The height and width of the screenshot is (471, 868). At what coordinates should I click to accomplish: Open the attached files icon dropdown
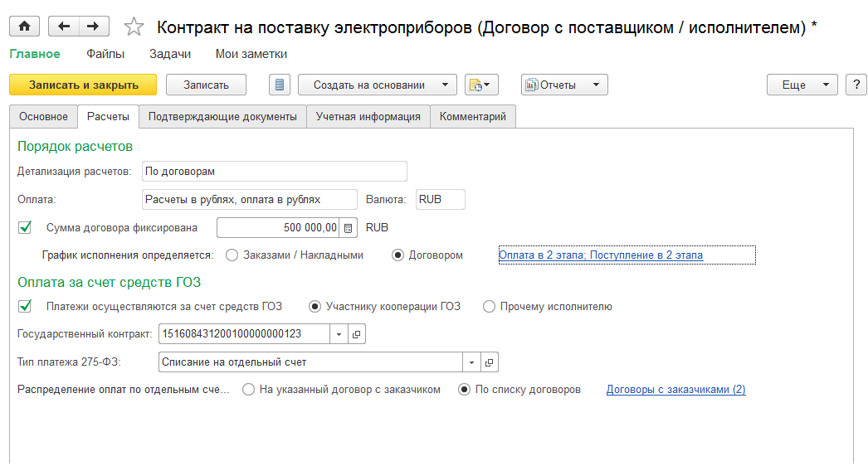[480, 85]
